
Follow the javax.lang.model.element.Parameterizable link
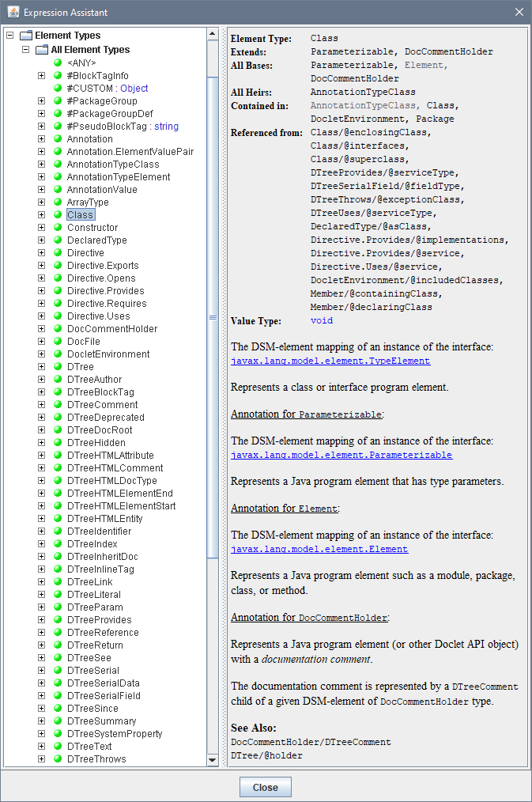pyautogui.click(x=341, y=456)
